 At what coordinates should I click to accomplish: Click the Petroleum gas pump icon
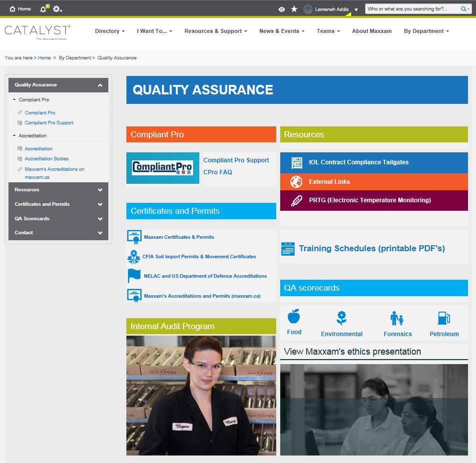(444, 318)
